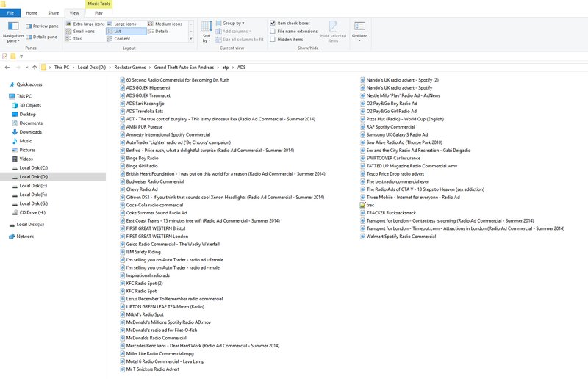This screenshot has height=379, width=588.
Task: Open Quick access in sidebar
Action: [26, 84]
